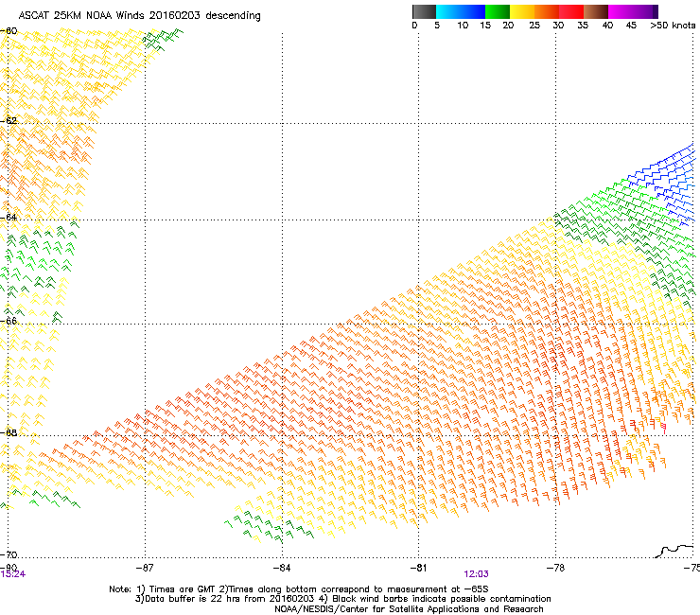Viewport: 700px width, 615px height.
Task: Click the orange 25-30 knots color segment
Action: 547,11
